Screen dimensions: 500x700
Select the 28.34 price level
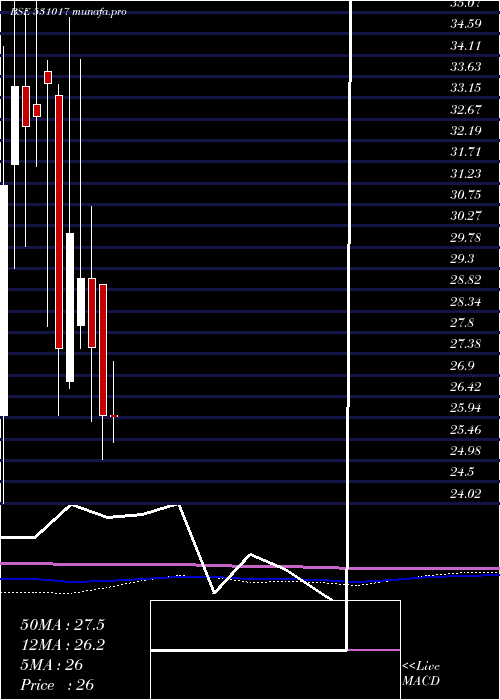click(466, 301)
